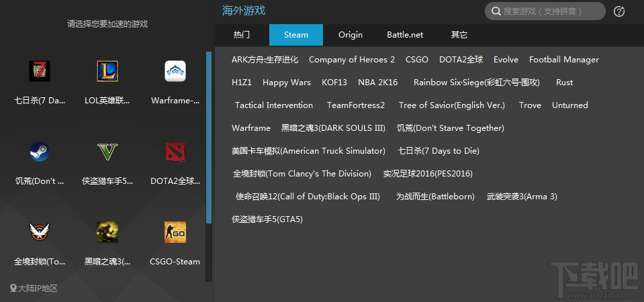Open the Battle.net tab
The width and height of the screenshot is (644, 302).
[405, 35]
